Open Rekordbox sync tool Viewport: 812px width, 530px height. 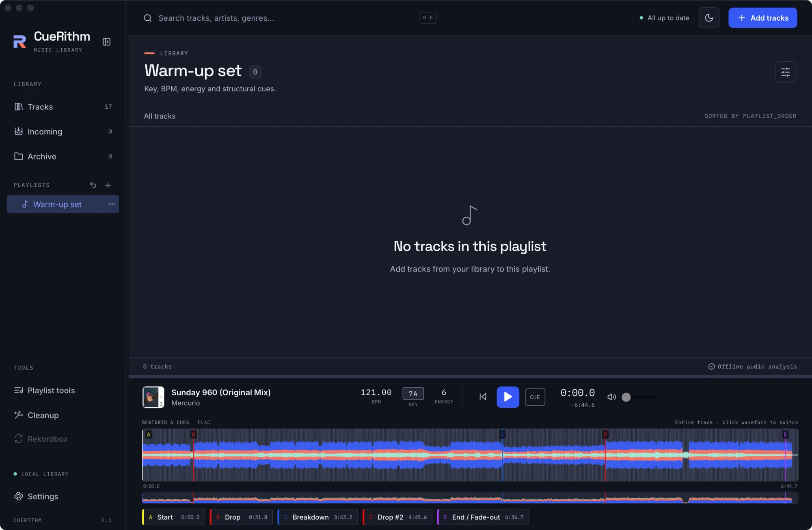tap(63, 439)
